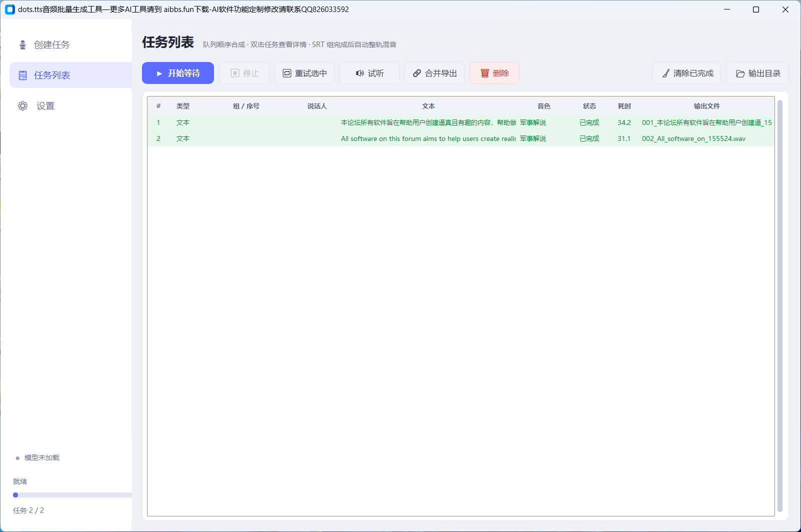Click 文本 type cell in row 2

[183, 138]
